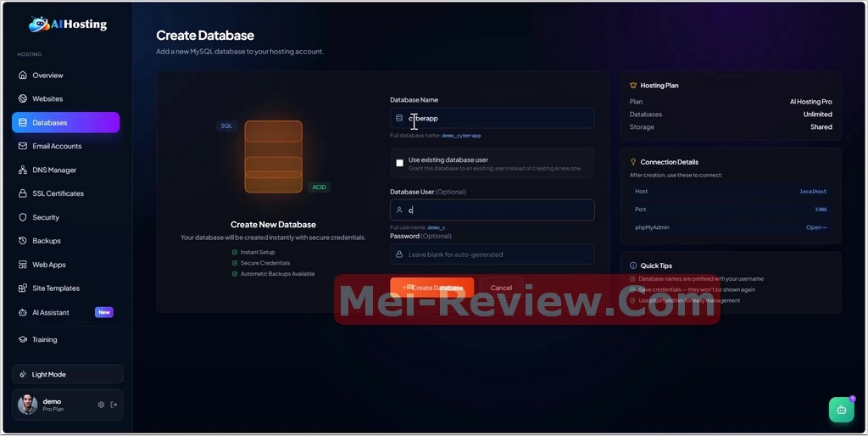Click the Database User input field

[492, 210]
